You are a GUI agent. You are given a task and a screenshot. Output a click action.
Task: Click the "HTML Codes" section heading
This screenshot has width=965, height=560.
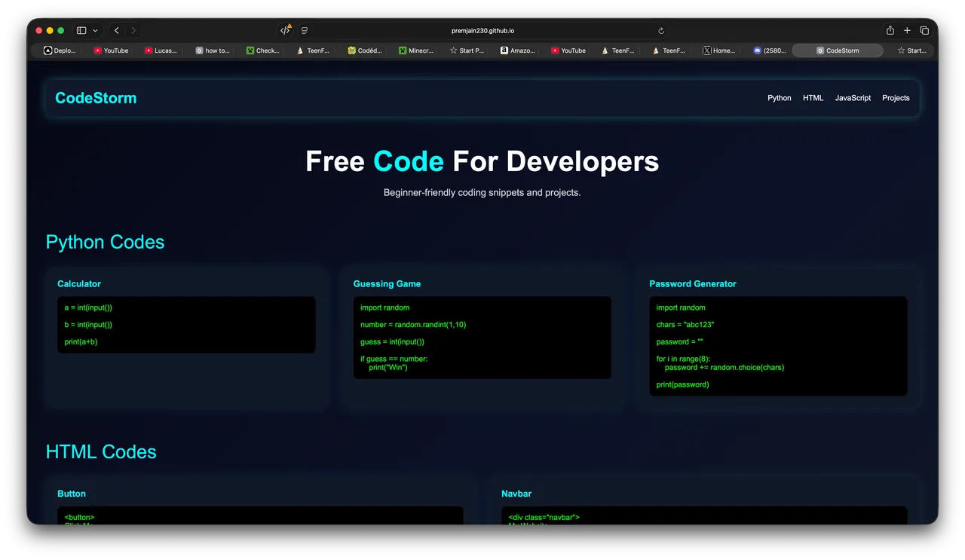(101, 451)
